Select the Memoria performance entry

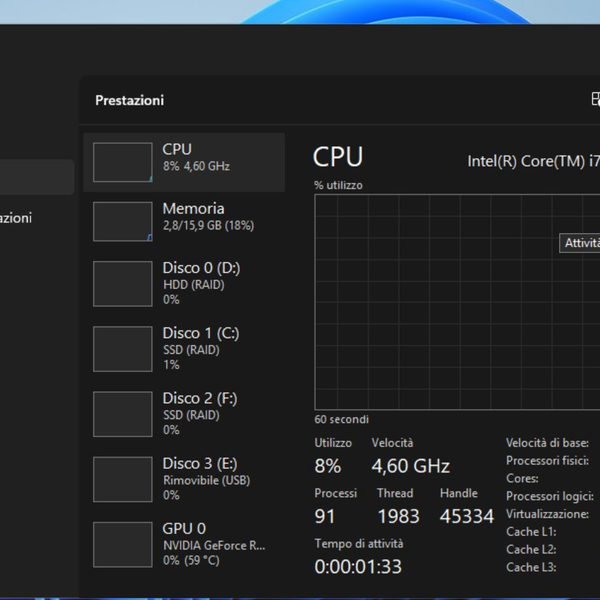pyautogui.click(x=215, y=217)
